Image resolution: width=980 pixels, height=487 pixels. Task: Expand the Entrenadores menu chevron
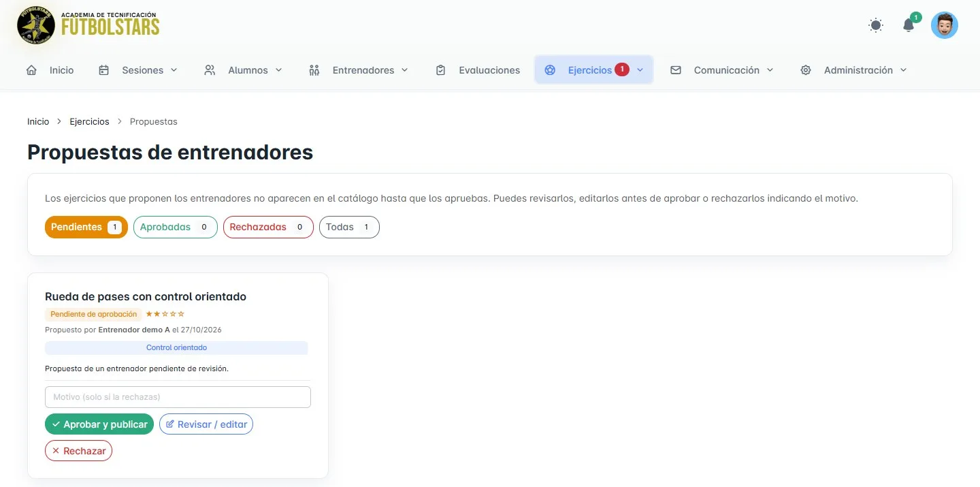404,70
